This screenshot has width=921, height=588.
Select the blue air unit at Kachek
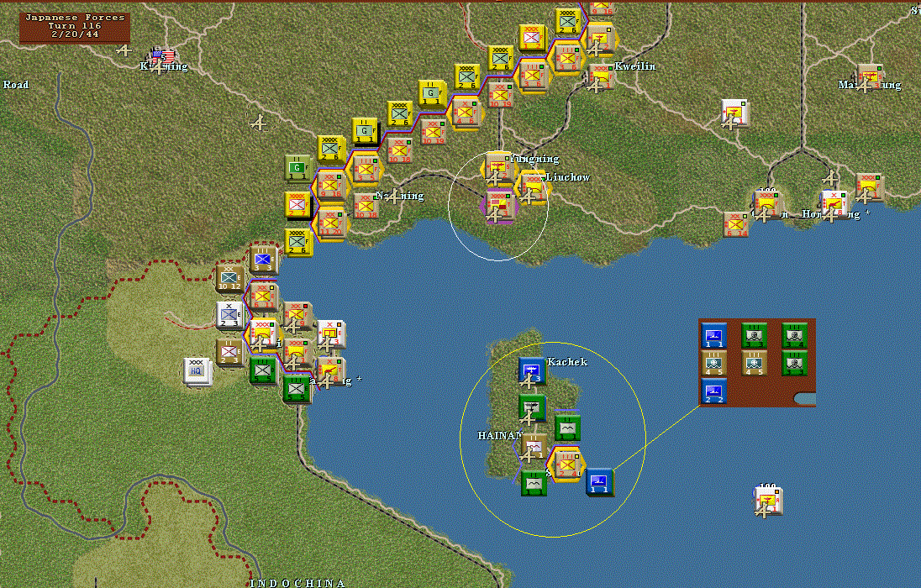[532, 372]
